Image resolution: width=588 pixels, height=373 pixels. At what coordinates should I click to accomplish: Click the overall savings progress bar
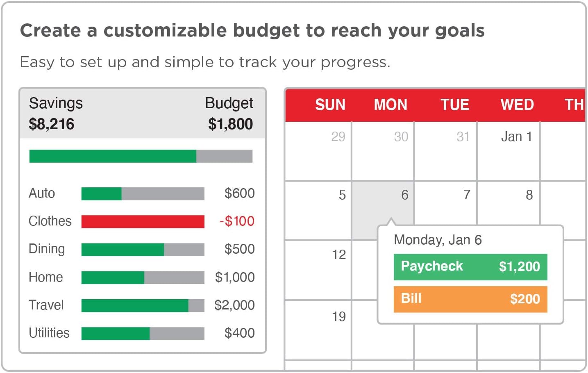(x=141, y=156)
